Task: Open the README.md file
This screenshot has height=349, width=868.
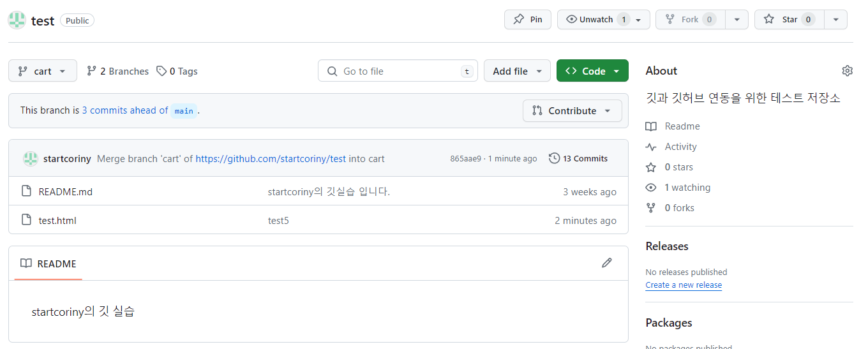Action: pyautogui.click(x=65, y=191)
